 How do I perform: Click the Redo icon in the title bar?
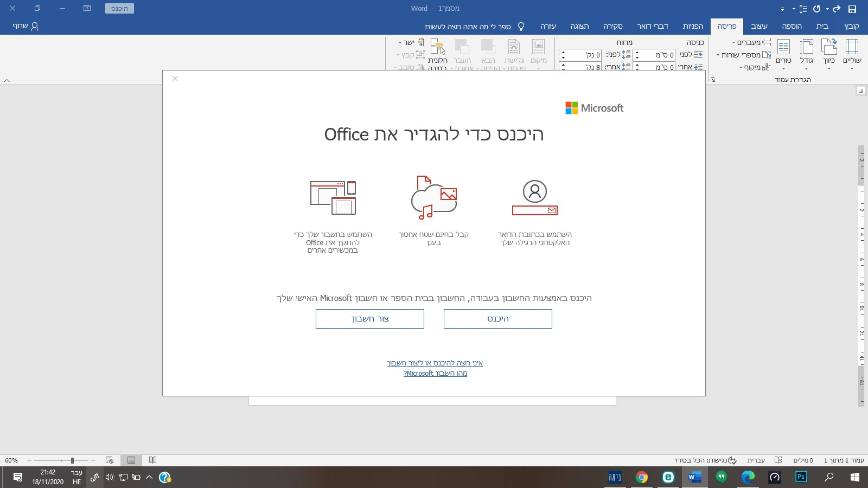click(x=817, y=9)
